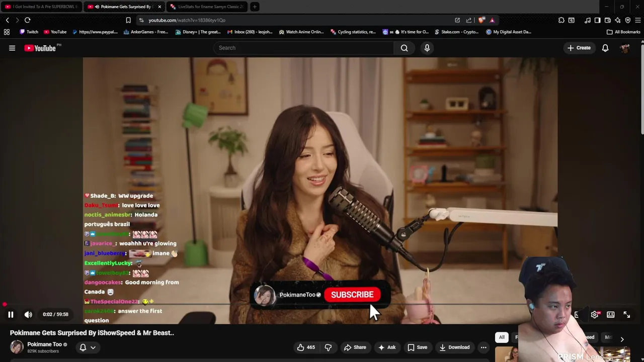Image resolution: width=644 pixels, height=362 pixels.
Task: Select the All filter chip
Action: tap(502, 337)
